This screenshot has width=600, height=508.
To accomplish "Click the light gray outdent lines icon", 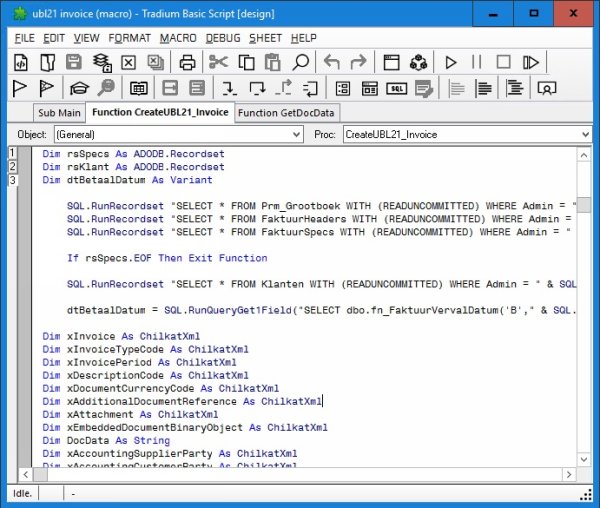I will [x=457, y=89].
